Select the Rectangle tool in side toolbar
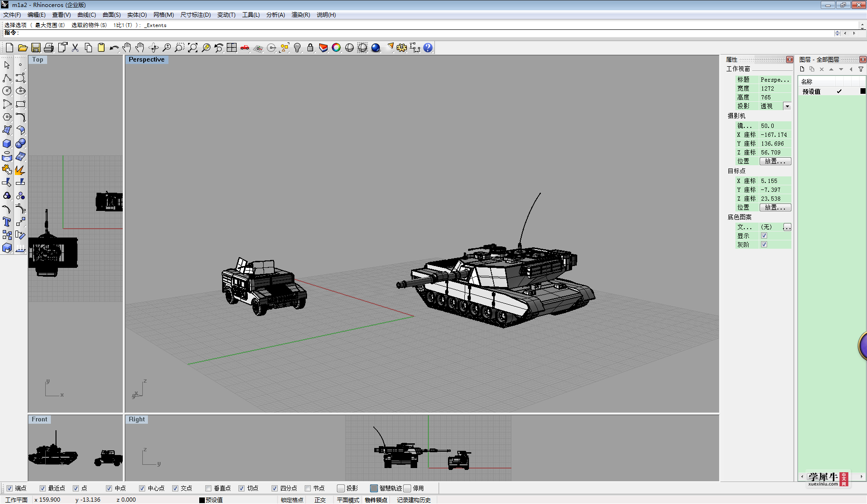The width and height of the screenshot is (867, 504). 21,104
